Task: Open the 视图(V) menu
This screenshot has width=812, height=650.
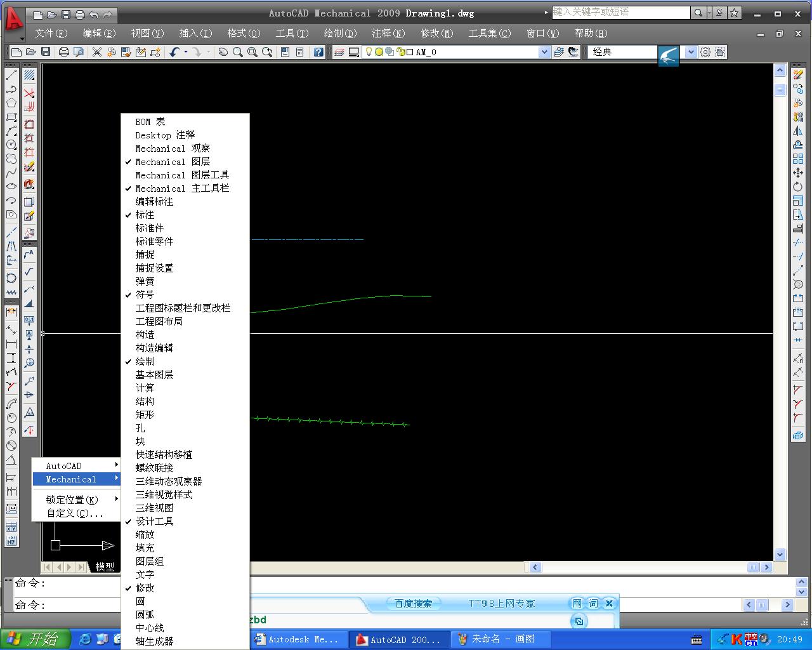Action: click(x=147, y=34)
